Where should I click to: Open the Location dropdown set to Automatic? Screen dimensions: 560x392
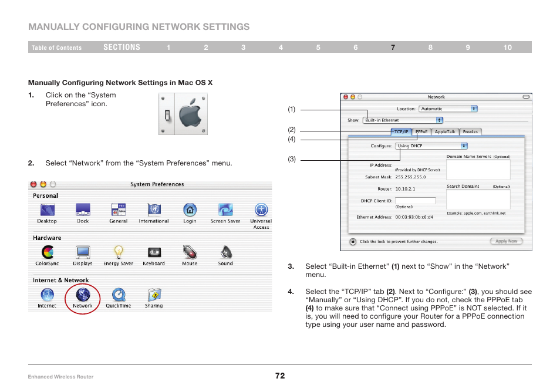pos(448,109)
